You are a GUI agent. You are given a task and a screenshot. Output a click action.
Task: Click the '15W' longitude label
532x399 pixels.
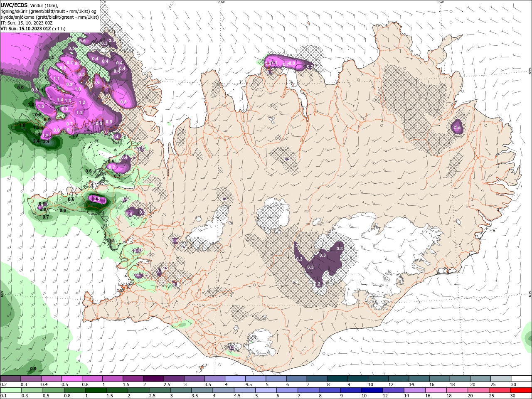440,2
